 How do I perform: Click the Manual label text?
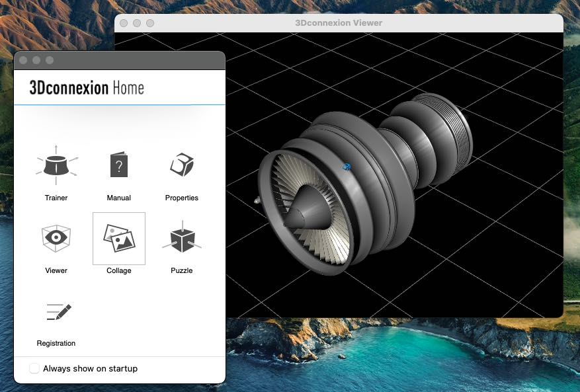(119, 198)
